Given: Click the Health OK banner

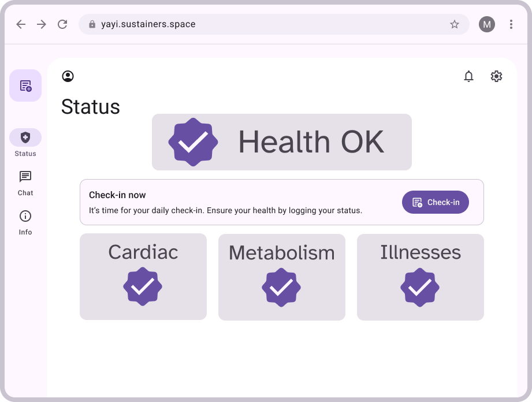Looking at the screenshot, I should pyautogui.click(x=282, y=142).
